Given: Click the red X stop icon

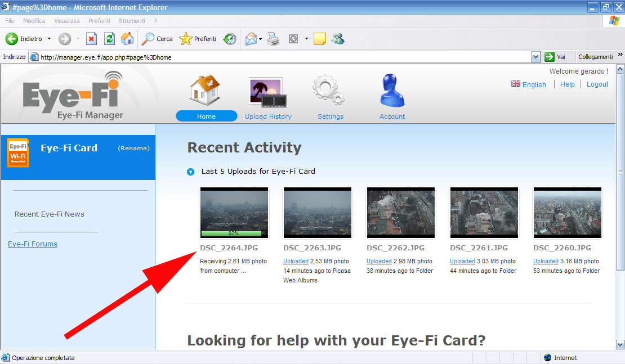Looking at the screenshot, I should pyautogui.click(x=91, y=39).
